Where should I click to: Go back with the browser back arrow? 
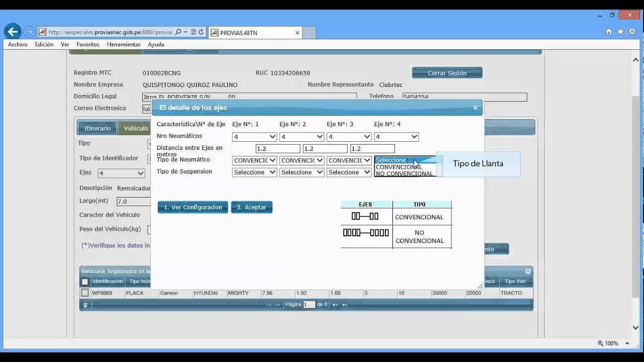(x=13, y=32)
